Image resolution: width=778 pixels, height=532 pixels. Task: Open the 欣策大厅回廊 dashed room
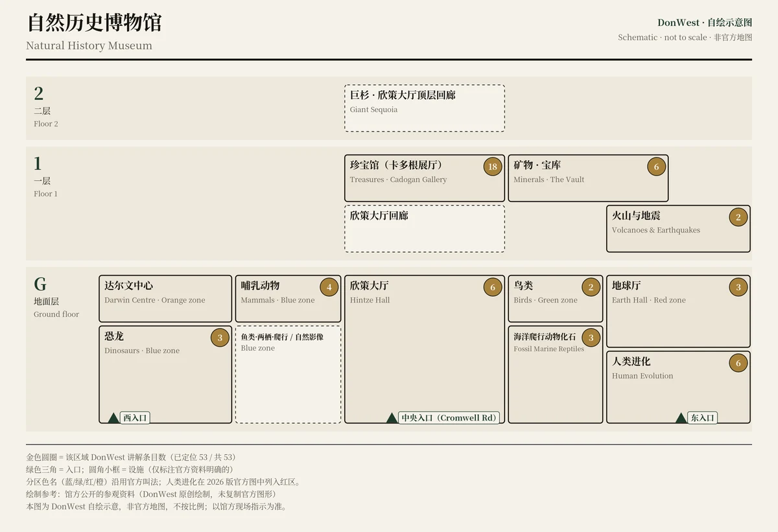point(425,229)
